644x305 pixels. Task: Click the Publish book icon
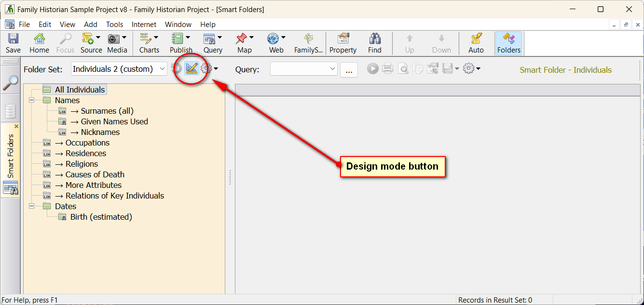coord(177,39)
